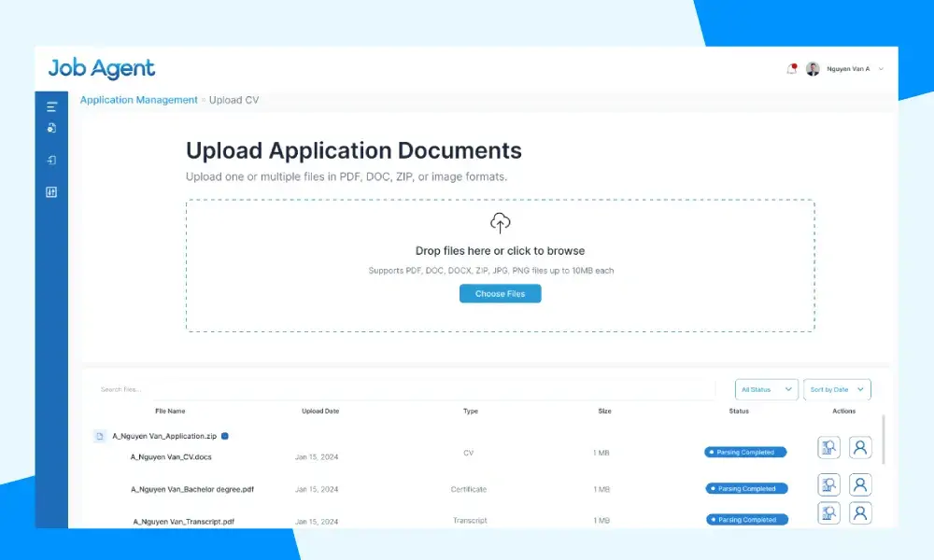Click the sign-in arrow sidebar icon

click(x=51, y=161)
